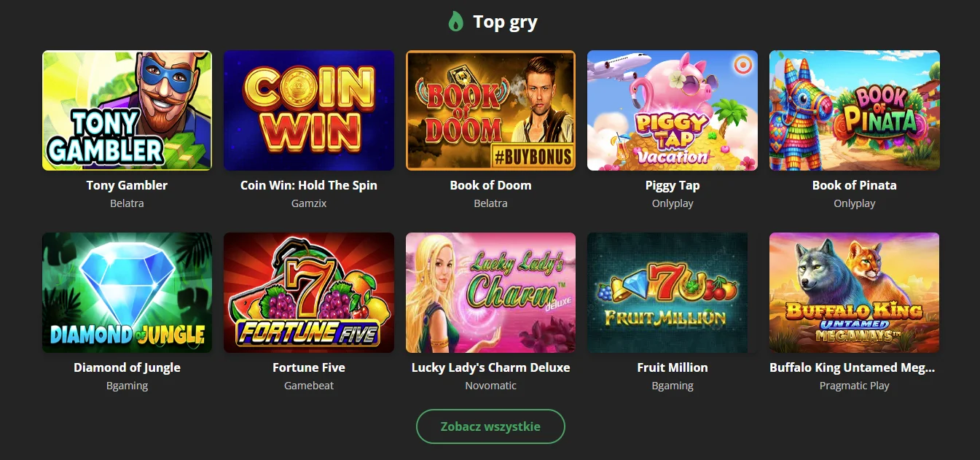Open Diamond of Jungle game image
This screenshot has height=460, width=980.
pyautogui.click(x=127, y=292)
